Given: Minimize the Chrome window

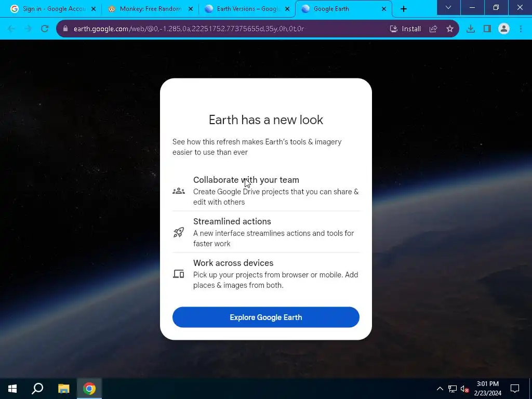Looking at the screenshot, I should tap(472, 7).
